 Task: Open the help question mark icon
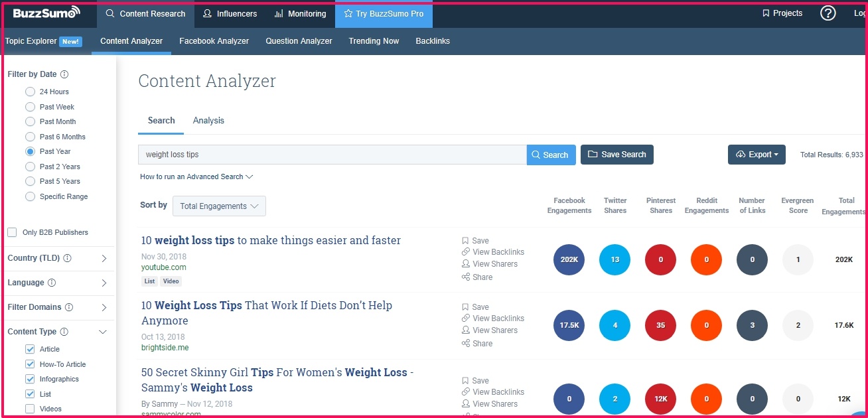click(828, 13)
